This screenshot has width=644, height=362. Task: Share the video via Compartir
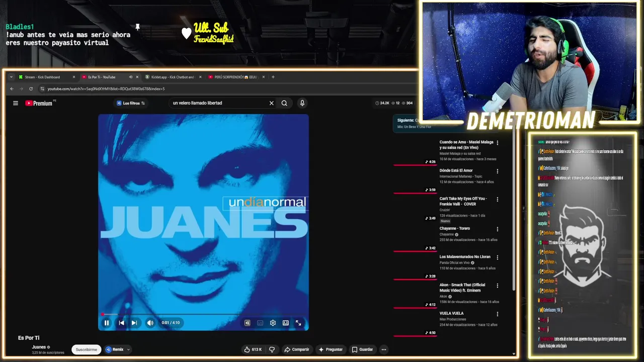(296, 349)
